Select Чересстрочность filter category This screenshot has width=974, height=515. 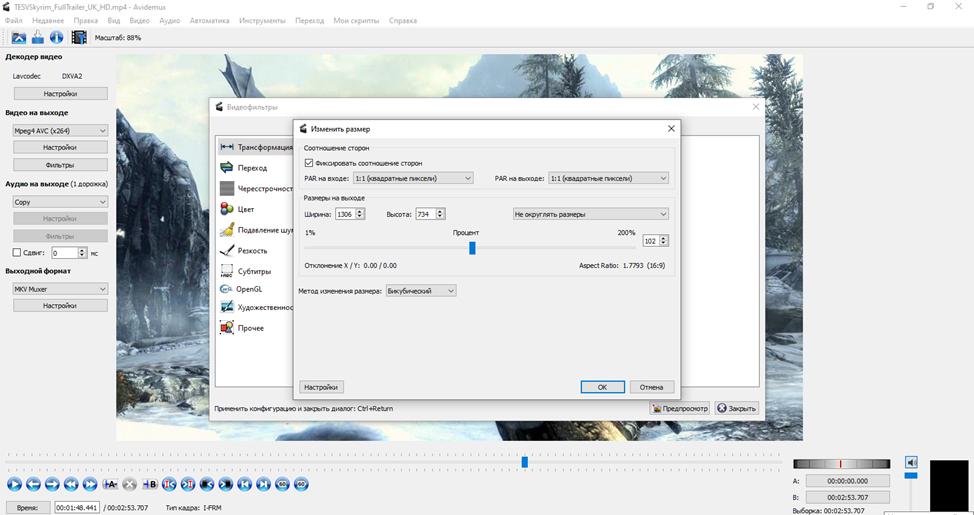pos(256,188)
